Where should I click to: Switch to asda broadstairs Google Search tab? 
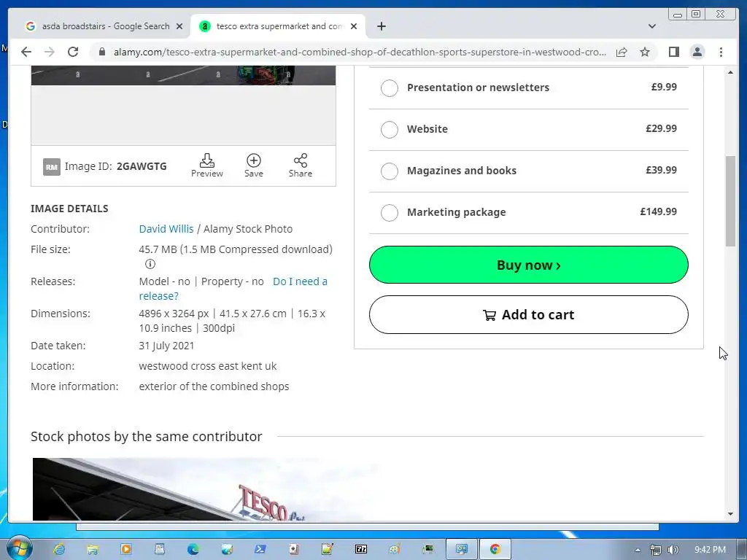[x=105, y=26]
